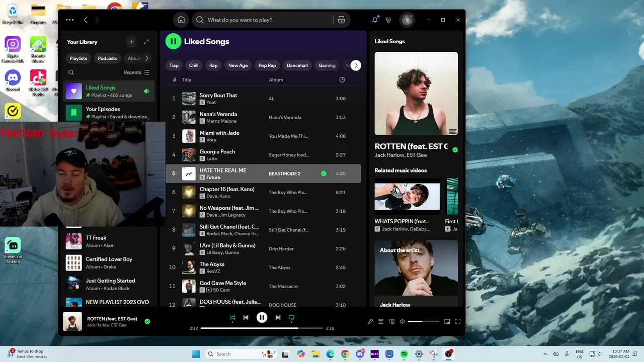
Task: Open the BEASTMODE 2 album link
Action: tap(285, 173)
